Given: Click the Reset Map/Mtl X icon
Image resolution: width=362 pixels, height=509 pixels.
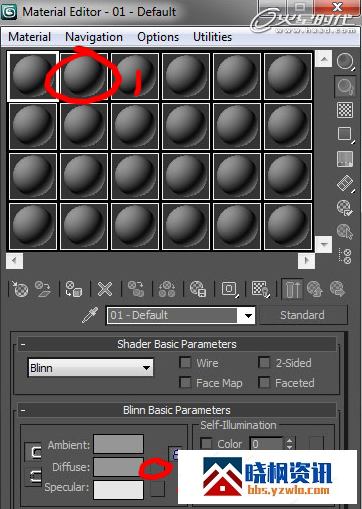Looking at the screenshot, I should (105, 289).
